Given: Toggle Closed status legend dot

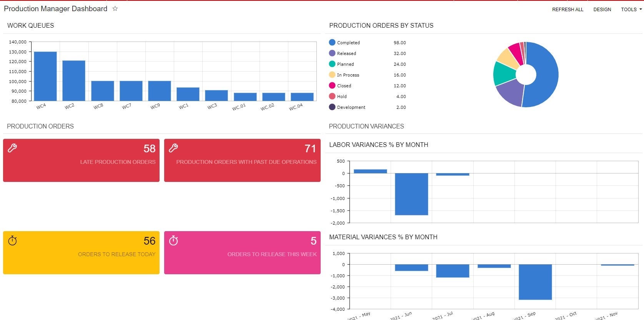Looking at the screenshot, I should coord(332,85).
